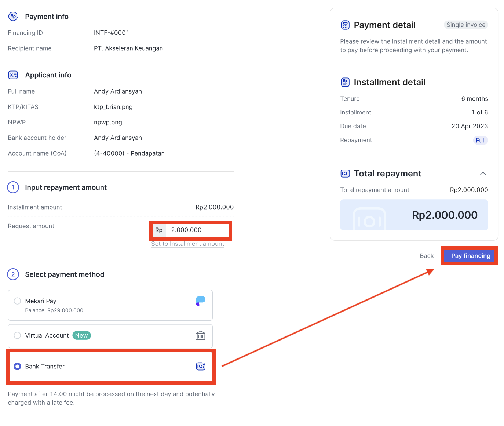Image resolution: width=504 pixels, height=426 pixels.
Task: Click the Payment info Rp icon
Action: click(x=13, y=16)
